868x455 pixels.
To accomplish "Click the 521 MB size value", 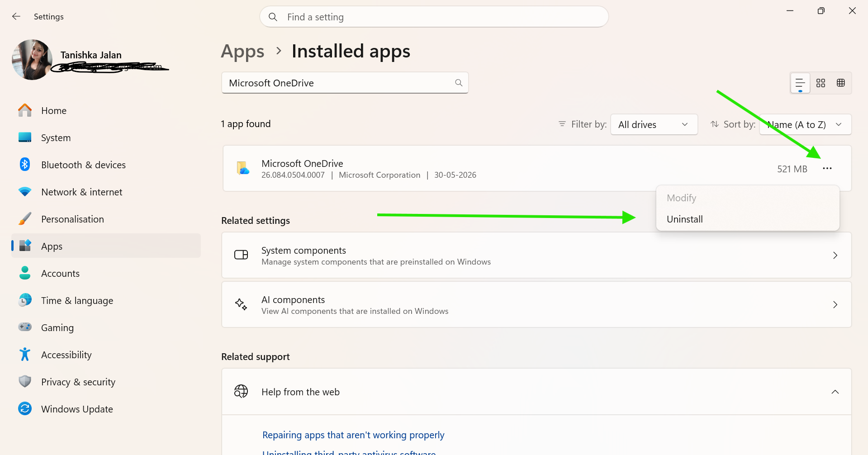I will [792, 169].
